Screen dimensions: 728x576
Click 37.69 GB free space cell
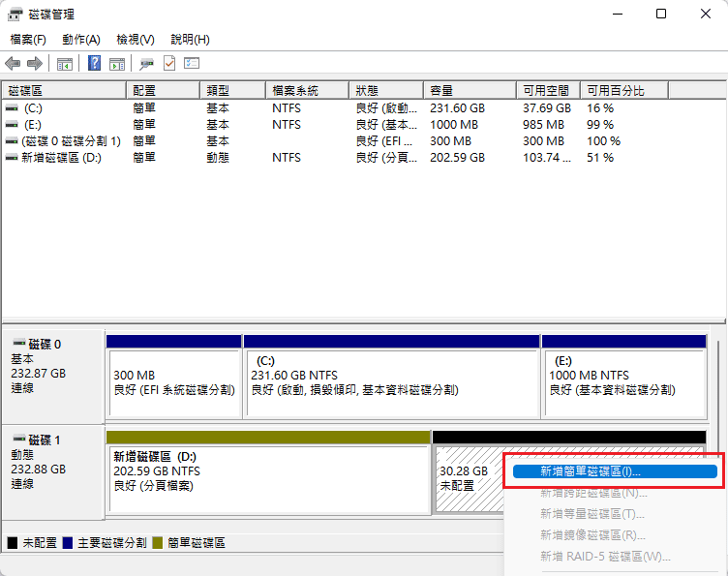click(547, 108)
